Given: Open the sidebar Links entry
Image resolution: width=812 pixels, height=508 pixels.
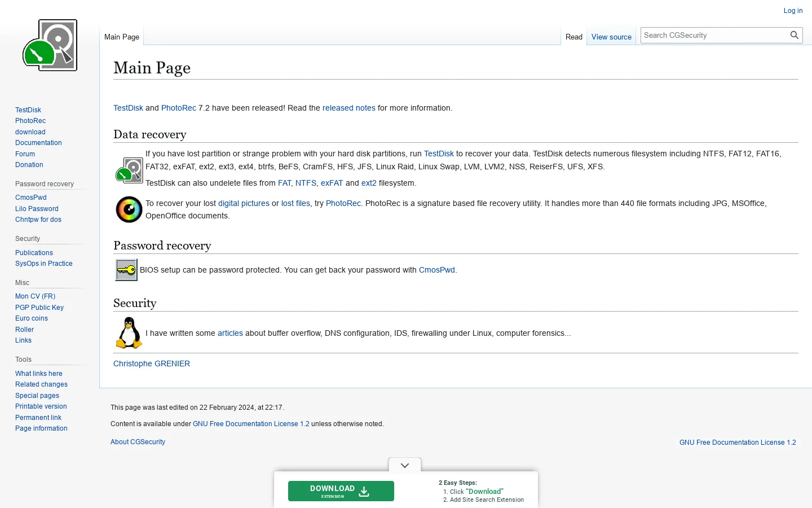Looking at the screenshot, I should tap(23, 340).
